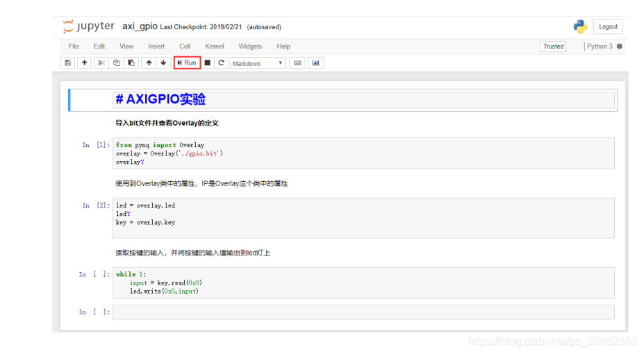Click the Last Checkpoint 2019/02/21 text
The image size is (644, 354).
click(x=201, y=27)
